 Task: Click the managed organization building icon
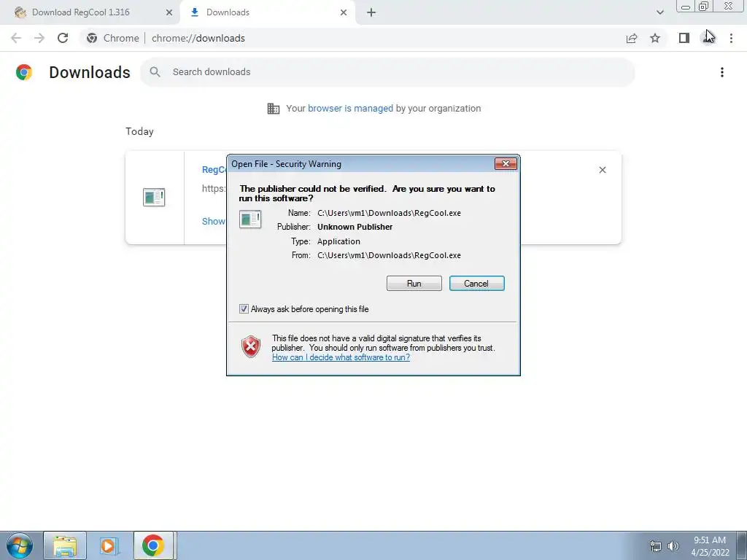[274, 109]
